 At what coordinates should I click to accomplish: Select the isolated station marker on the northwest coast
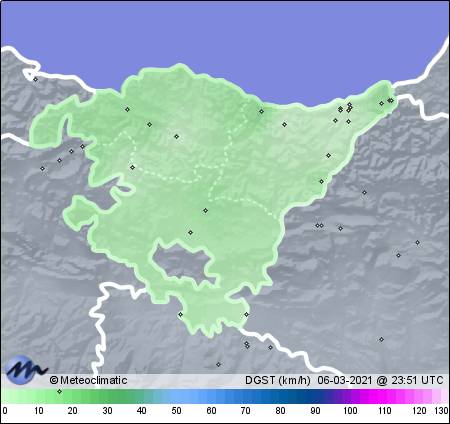point(36,79)
